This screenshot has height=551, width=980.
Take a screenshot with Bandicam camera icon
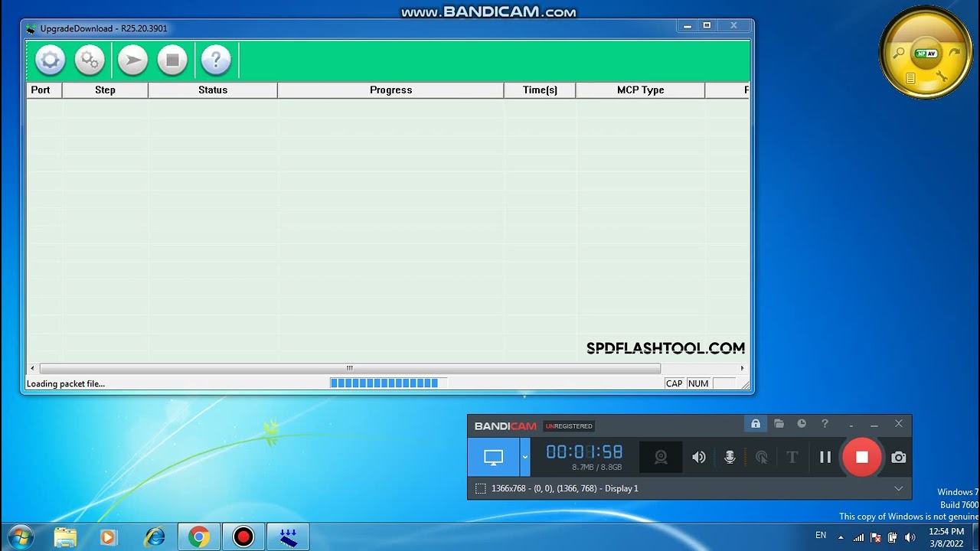point(899,457)
